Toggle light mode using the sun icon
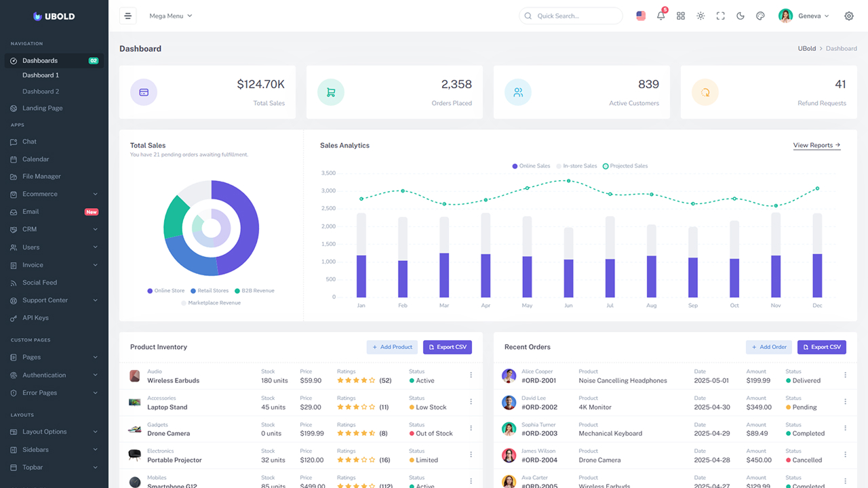Viewport: 868px width, 488px height. [x=701, y=16]
